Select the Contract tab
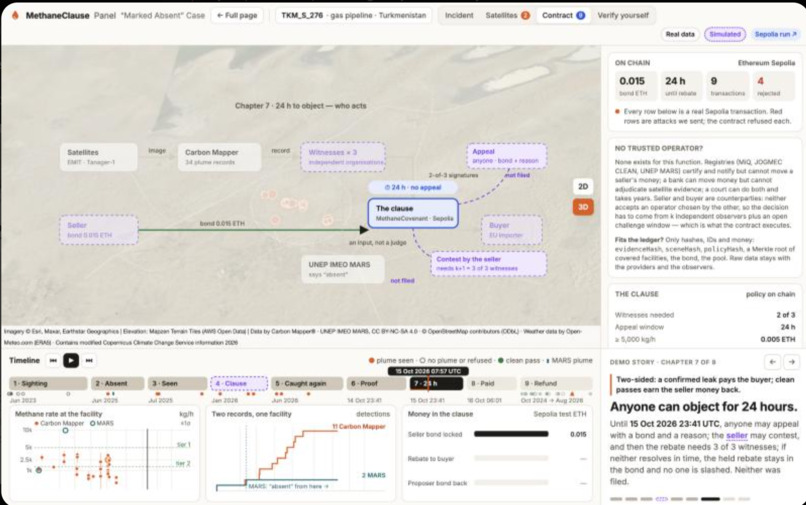Image resolution: width=806 pixels, height=505 pixels. click(563, 15)
